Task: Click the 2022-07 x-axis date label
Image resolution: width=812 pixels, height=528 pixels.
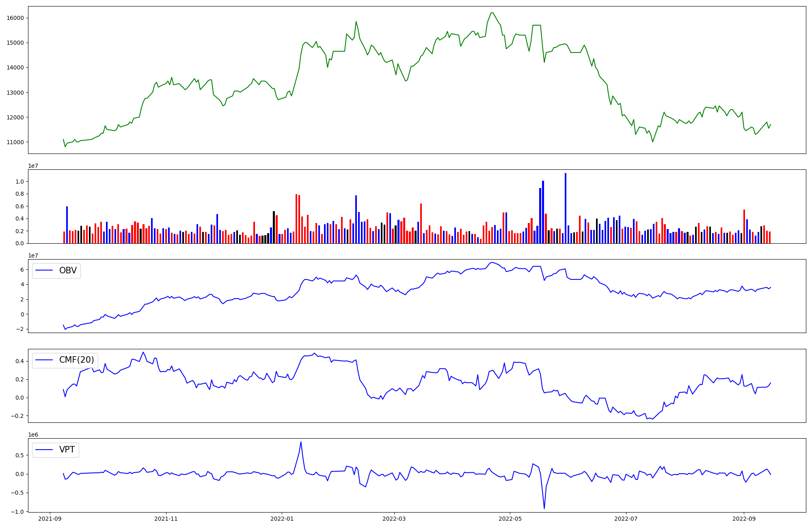Action: pos(626,519)
